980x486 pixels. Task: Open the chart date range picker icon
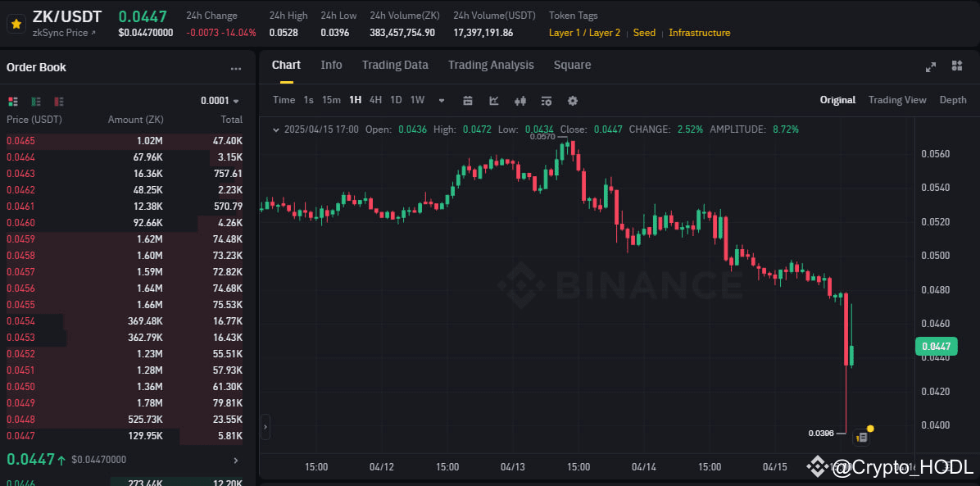[467, 100]
